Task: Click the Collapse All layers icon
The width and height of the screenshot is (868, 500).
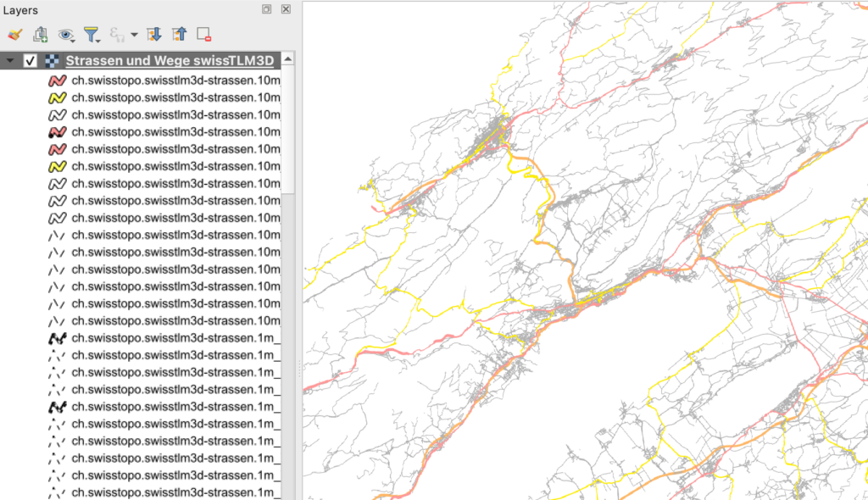Action: (179, 35)
